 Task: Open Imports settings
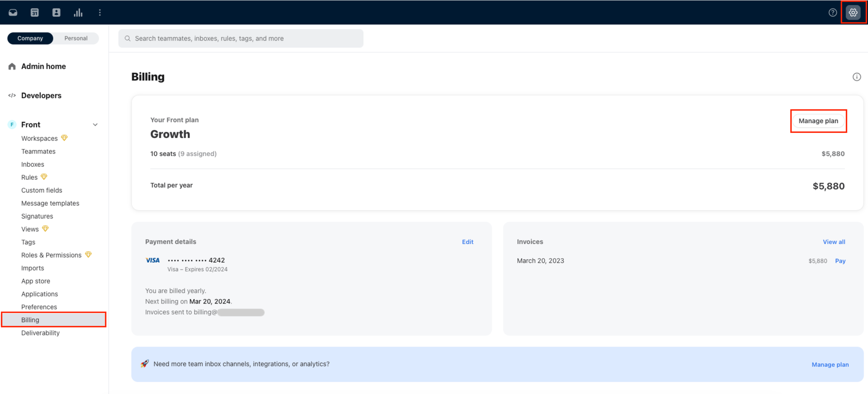coord(33,268)
